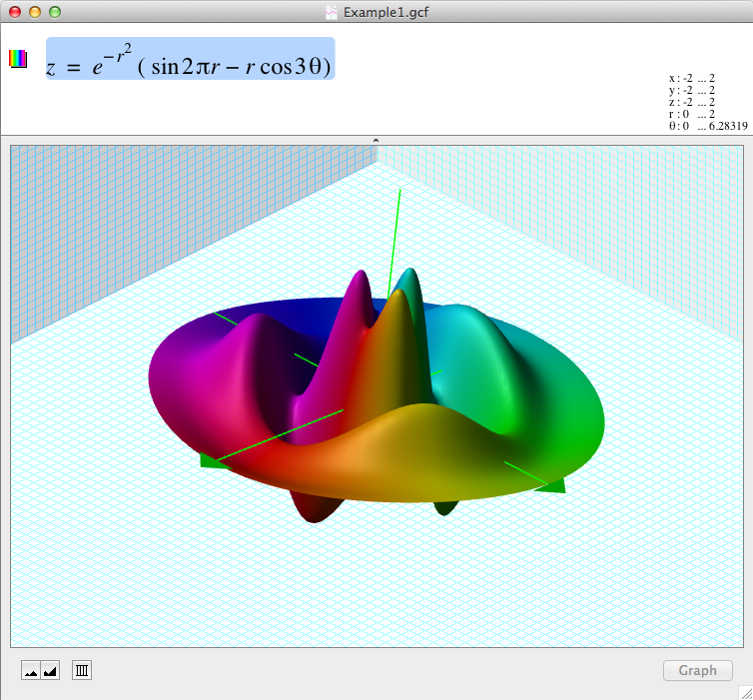The height and width of the screenshot is (700, 753).
Task: Click the zoom in mountain icon
Action: 50,671
